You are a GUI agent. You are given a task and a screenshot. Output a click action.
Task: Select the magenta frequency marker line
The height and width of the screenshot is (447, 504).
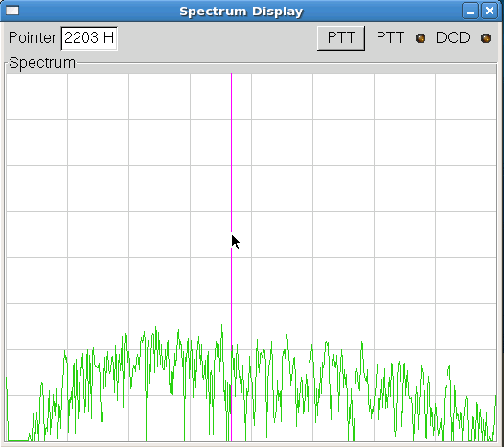point(232,152)
